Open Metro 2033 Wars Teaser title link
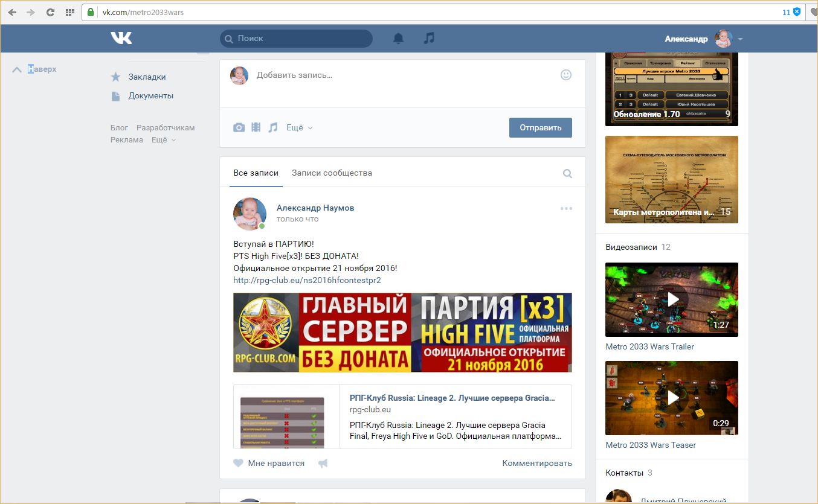818x504 pixels. [651, 445]
